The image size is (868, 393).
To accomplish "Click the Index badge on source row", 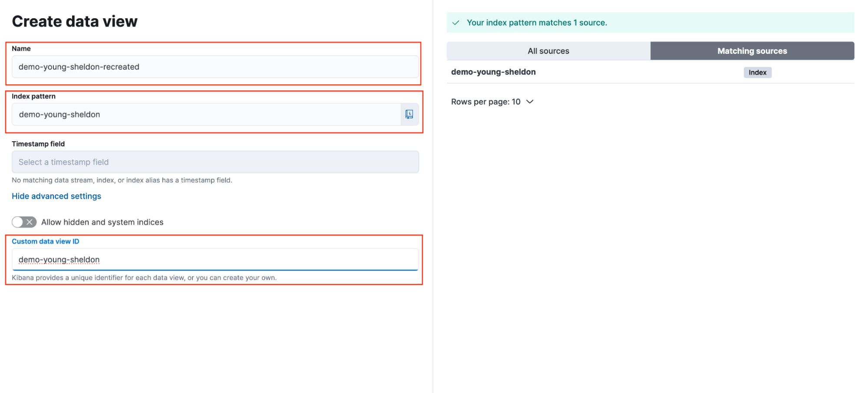I will coord(757,73).
